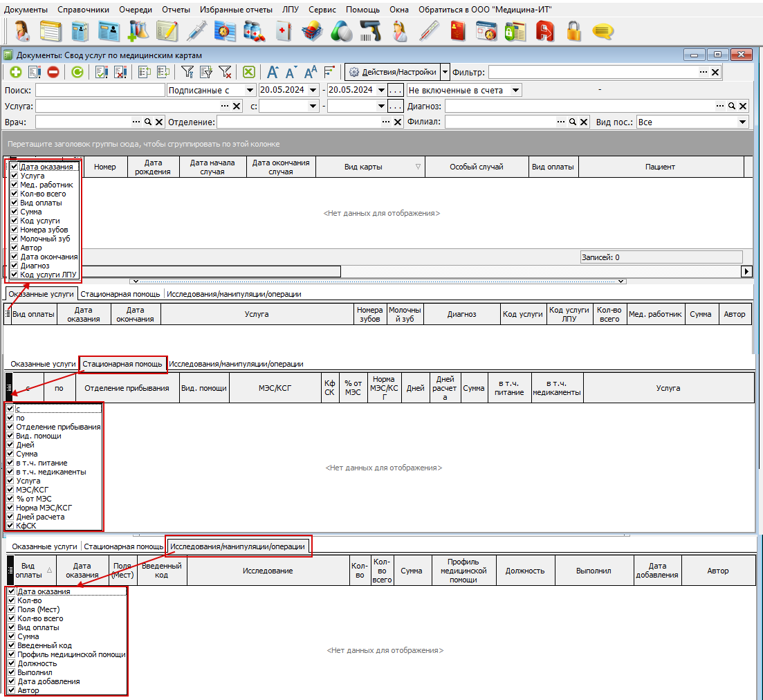The height and width of the screenshot is (700, 763).
Task: Uncheck the 'Дней расчета' checkbox
Action: [x=10, y=517]
